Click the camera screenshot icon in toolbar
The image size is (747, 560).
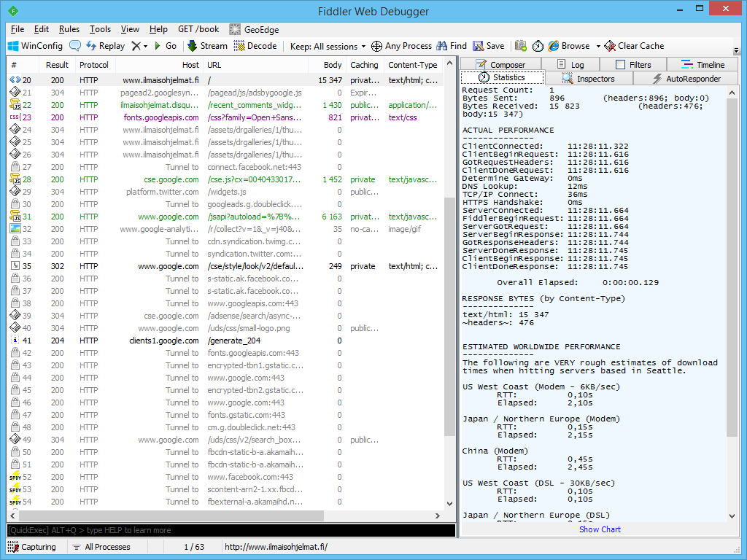coord(521,46)
